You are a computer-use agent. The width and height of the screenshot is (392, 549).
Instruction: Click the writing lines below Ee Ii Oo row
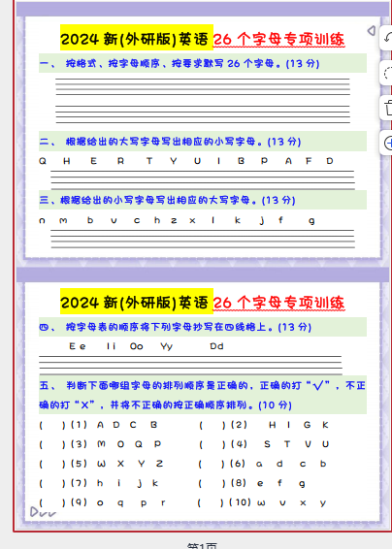click(191, 365)
